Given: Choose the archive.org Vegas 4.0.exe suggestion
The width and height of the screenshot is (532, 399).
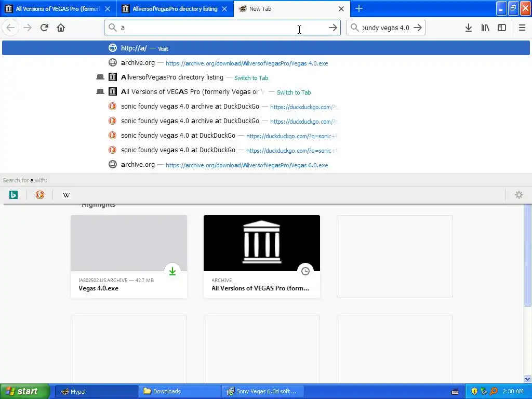Looking at the screenshot, I should 265,63.
